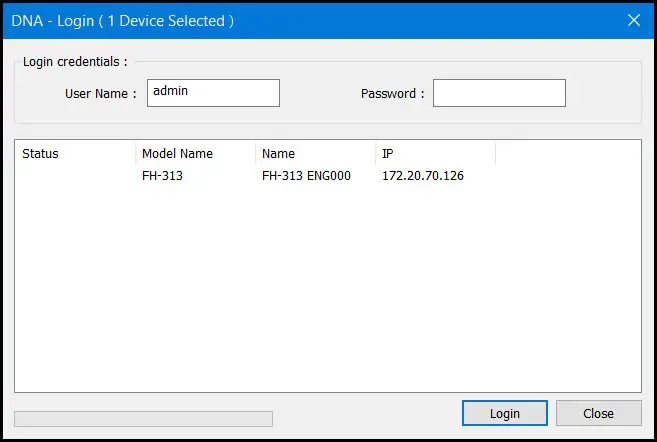
Task: Click the Model Name column header
Action: [195, 154]
